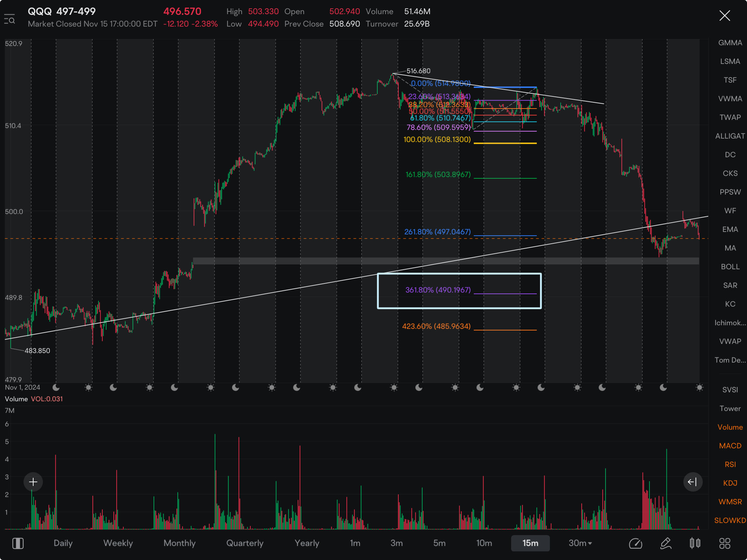747x560 pixels.
Task: Toggle the KDJ sub-indicator
Action: point(730,483)
